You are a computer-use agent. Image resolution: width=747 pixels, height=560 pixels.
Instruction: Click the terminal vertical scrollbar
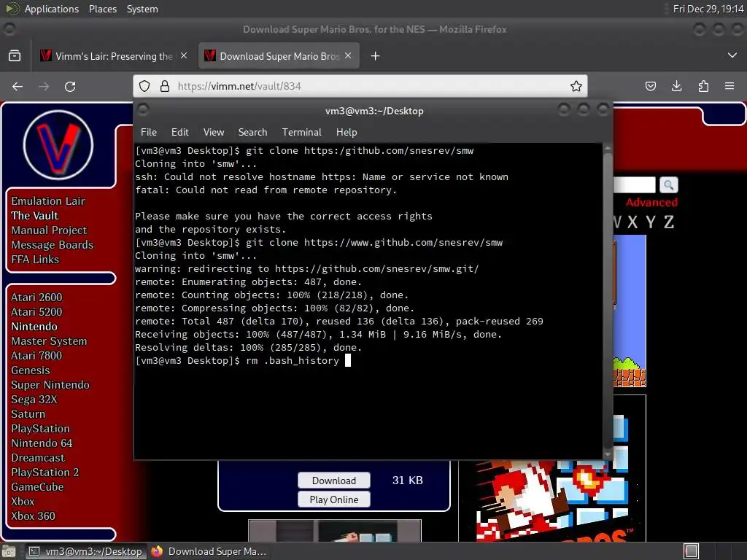coord(608,301)
